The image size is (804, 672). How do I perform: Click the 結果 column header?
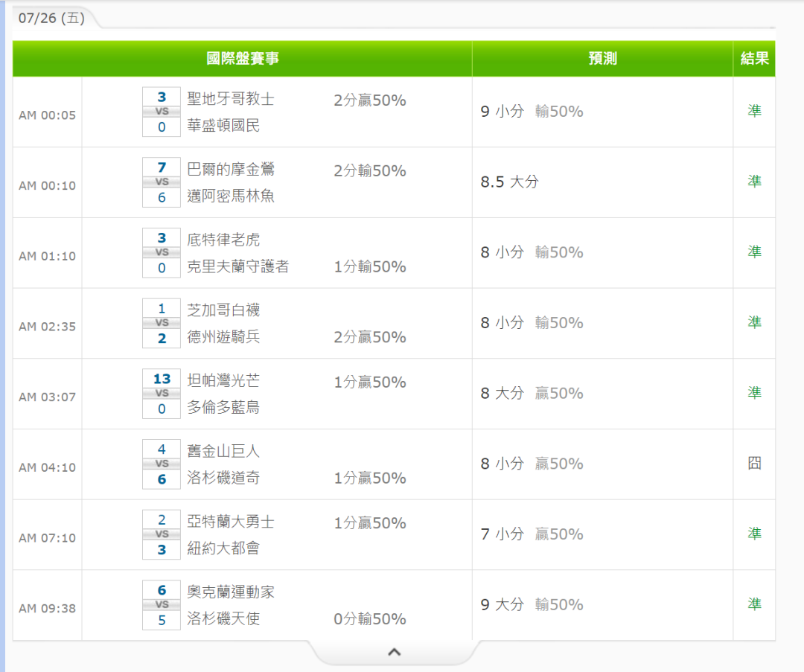coord(754,59)
